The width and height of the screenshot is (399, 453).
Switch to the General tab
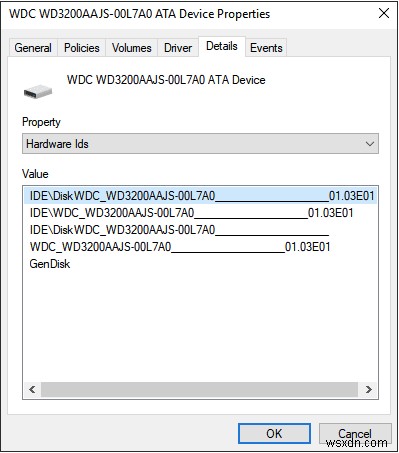pyautogui.click(x=33, y=48)
